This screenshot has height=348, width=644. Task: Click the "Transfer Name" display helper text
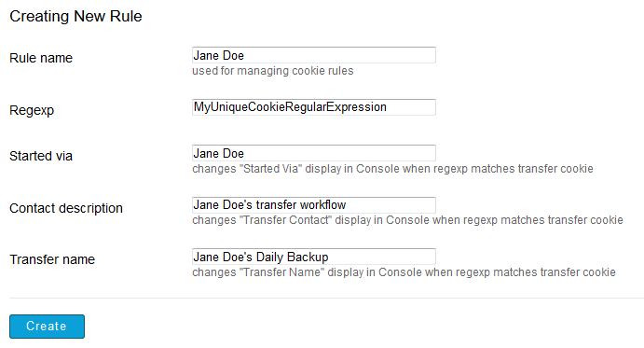click(x=404, y=272)
